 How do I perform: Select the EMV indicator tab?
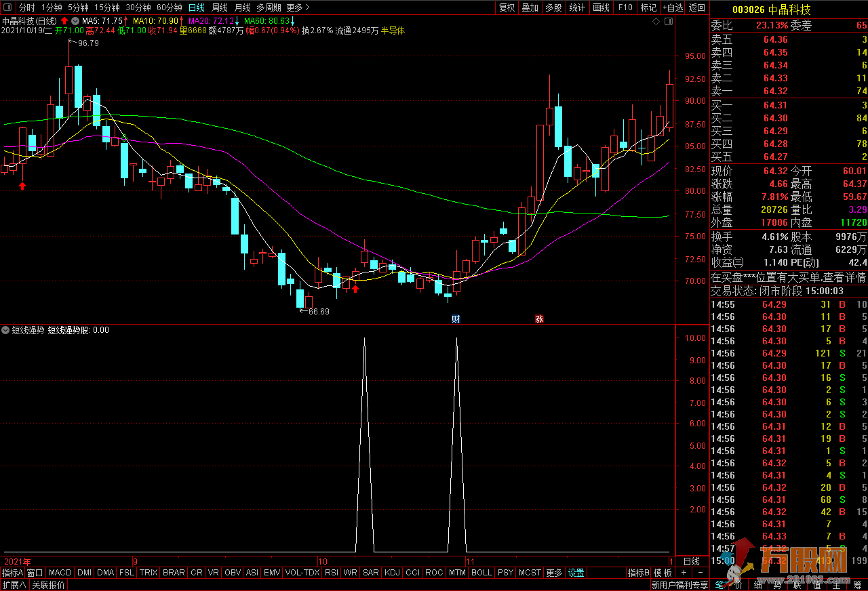272,573
